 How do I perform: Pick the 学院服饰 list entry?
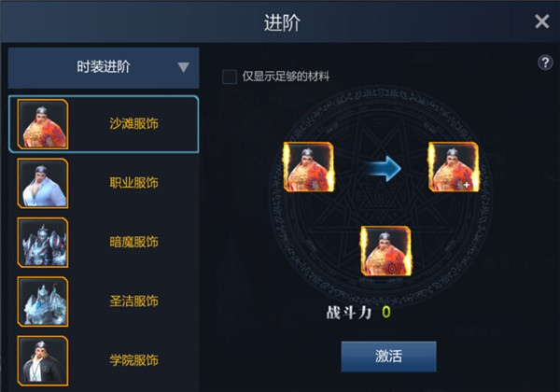click(104, 361)
